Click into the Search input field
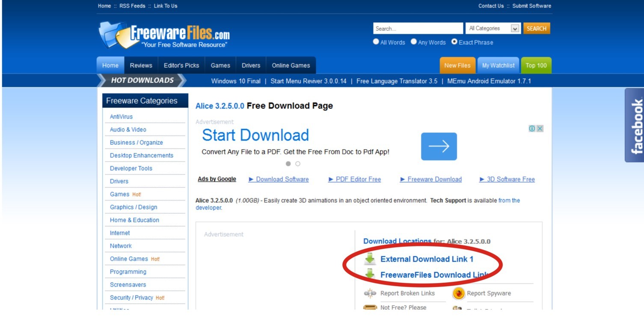This screenshot has height=329, width=644. pyautogui.click(x=418, y=28)
